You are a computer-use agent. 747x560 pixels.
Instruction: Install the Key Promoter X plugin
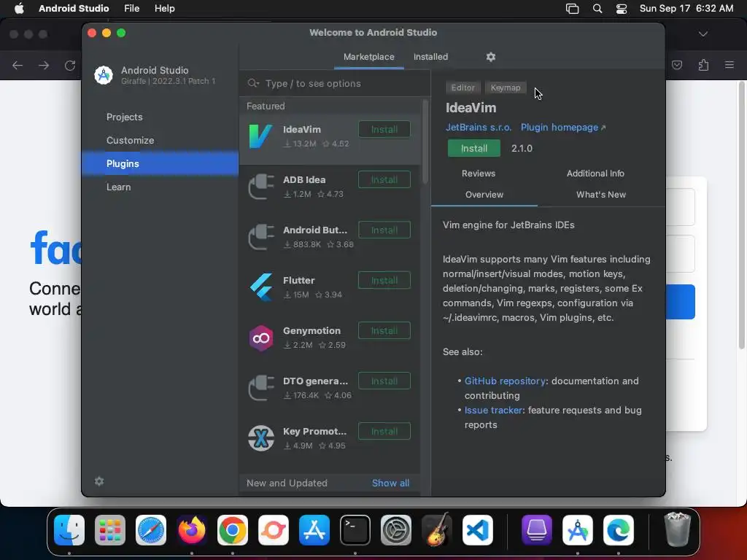(384, 432)
